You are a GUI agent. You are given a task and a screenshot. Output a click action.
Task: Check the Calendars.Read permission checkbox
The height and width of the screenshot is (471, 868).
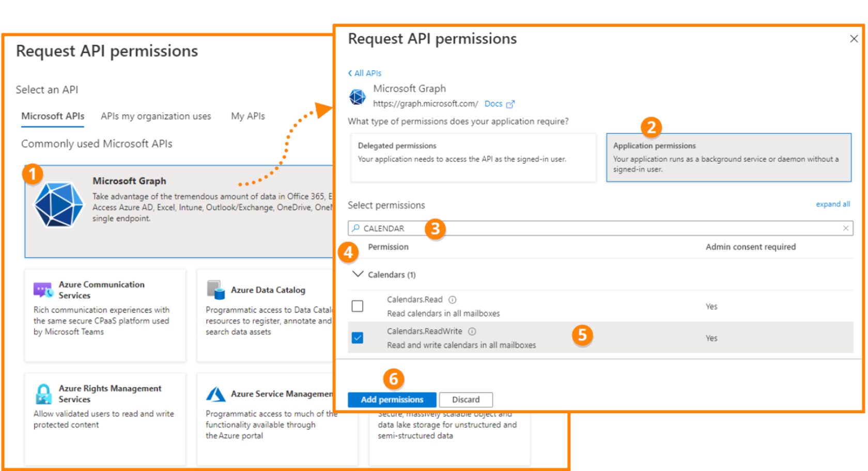click(x=358, y=306)
